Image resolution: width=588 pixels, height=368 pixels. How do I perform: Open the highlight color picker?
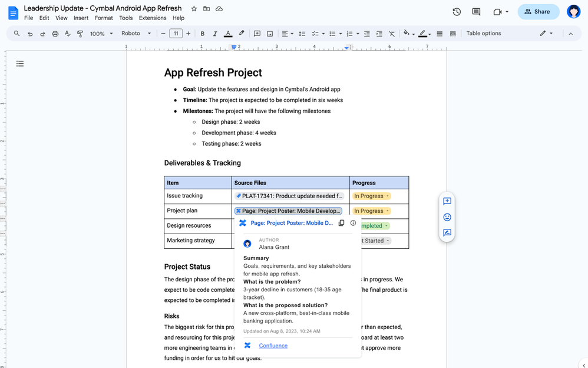coord(242,34)
